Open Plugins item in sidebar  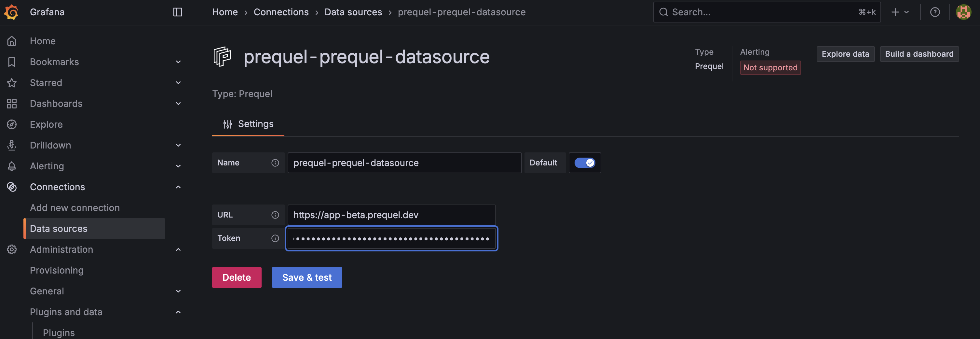[x=59, y=332]
